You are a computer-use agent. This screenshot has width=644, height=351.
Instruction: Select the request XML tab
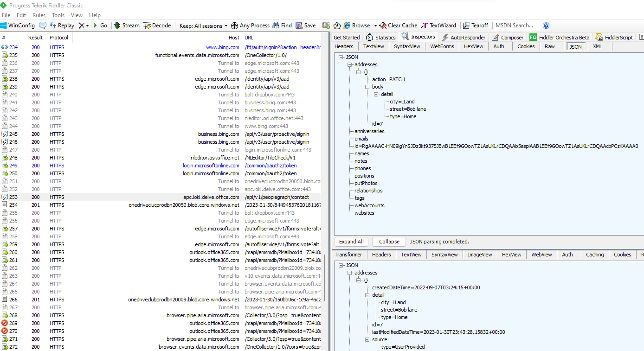pyautogui.click(x=598, y=46)
